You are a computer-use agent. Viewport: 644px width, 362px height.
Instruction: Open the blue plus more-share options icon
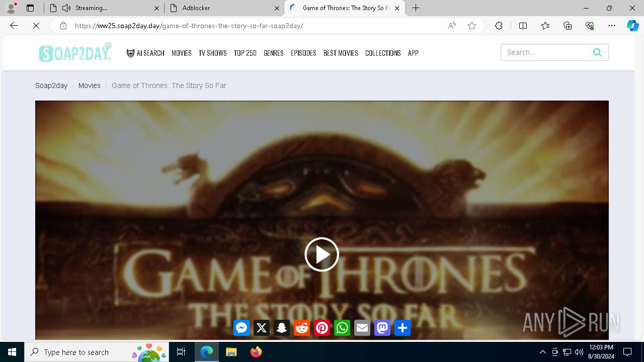(x=403, y=328)
